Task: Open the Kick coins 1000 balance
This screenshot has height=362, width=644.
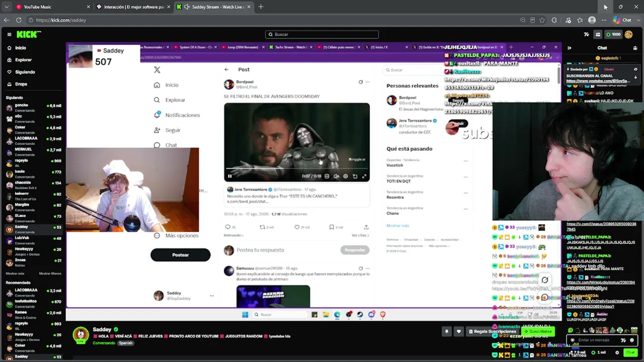Action: pos(613,34)
